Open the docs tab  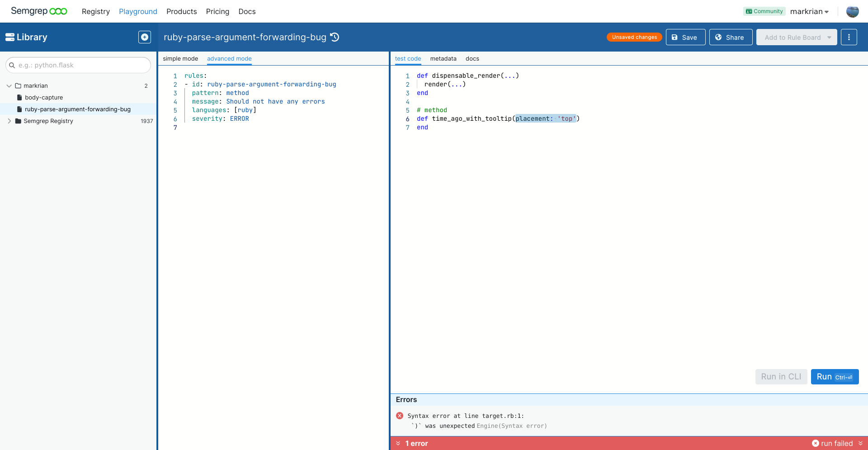coord(472,58)
